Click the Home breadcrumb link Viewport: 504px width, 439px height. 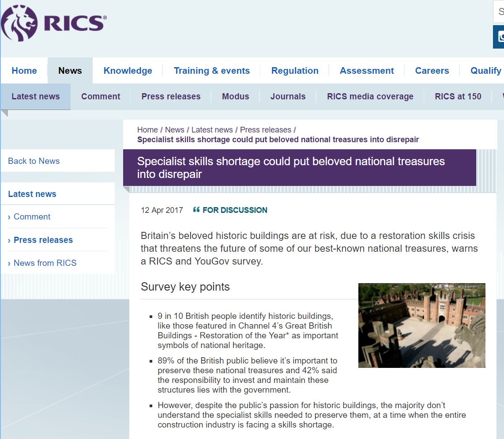click(147, 129)
